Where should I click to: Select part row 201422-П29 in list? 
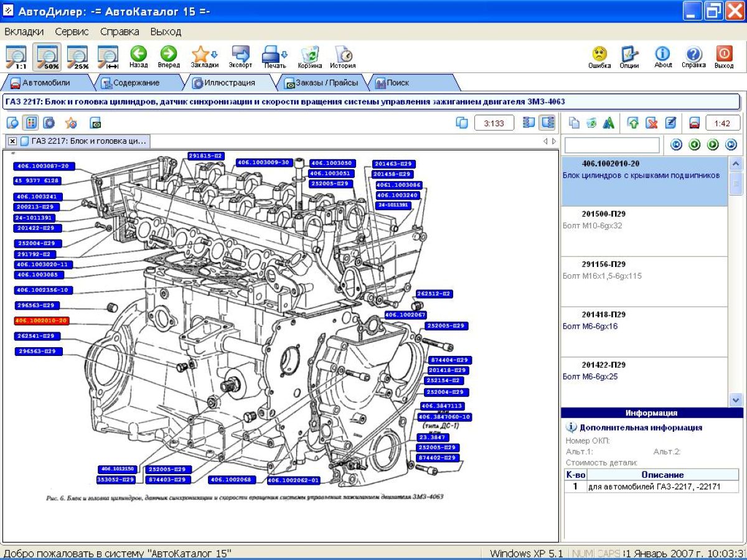coord(644,381)
